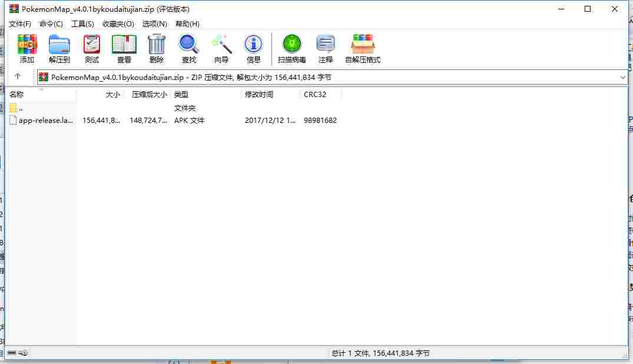Expand the address path dropdown arrow
Image resolution: width=633 pixels, height=364 pixels.
coord(622,78)
